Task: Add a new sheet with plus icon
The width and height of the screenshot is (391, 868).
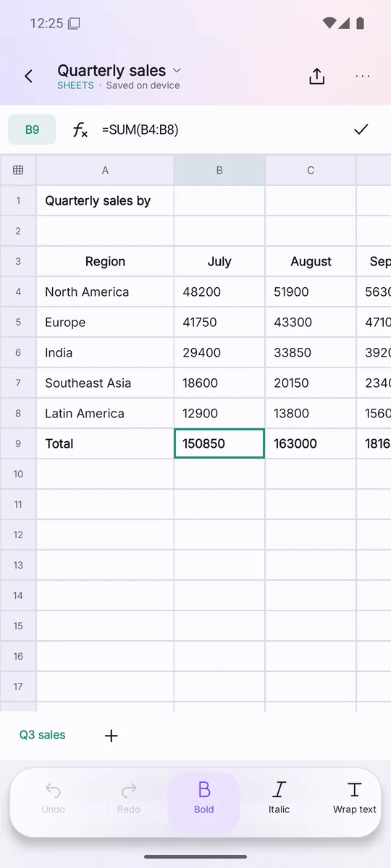Action: (x=111, y=736)
